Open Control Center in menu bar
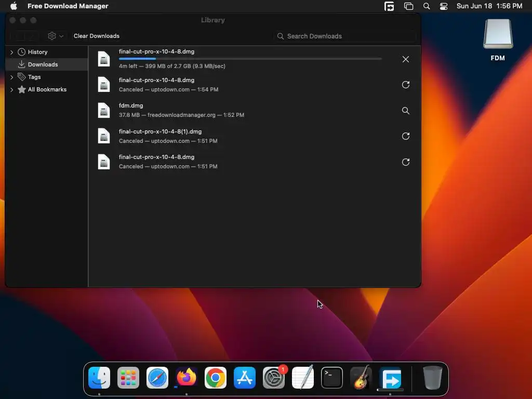Screen dimensions: 532x399 pos(444,6)
